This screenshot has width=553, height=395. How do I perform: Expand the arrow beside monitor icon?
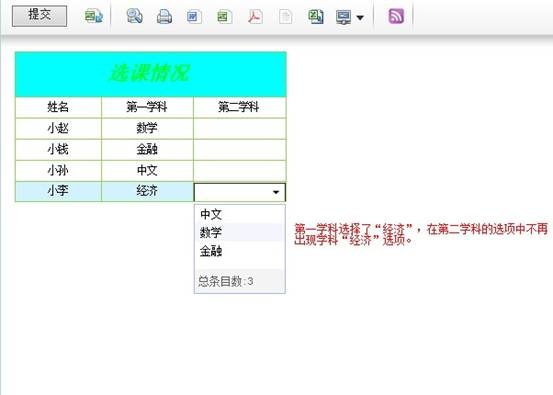pyautogui.click(x=360, y=17)
